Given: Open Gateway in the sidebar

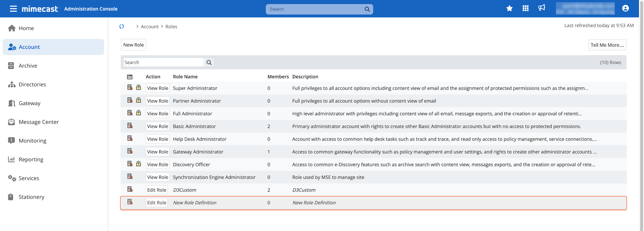Looking at the screenshot, I should (30, 103).
